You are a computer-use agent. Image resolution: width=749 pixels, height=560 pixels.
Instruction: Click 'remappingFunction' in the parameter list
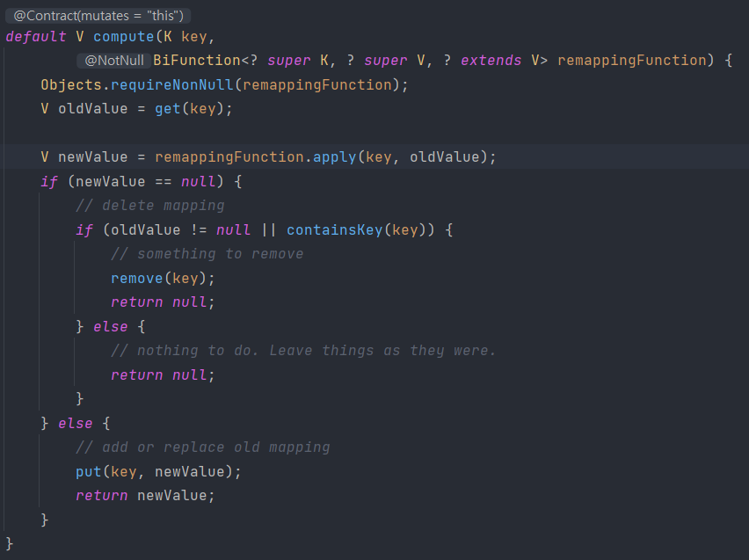(x=632, y=60)
